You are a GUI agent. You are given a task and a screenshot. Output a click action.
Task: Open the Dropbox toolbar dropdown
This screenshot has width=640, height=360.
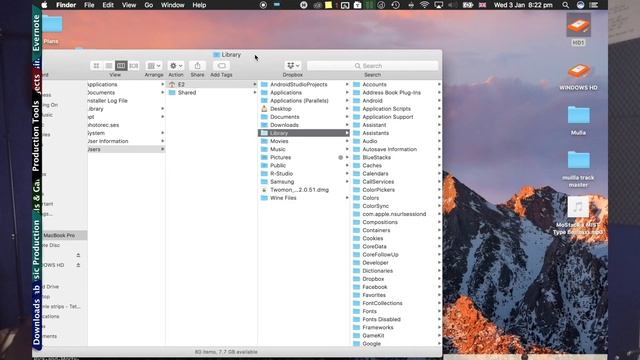pos(293,66)
